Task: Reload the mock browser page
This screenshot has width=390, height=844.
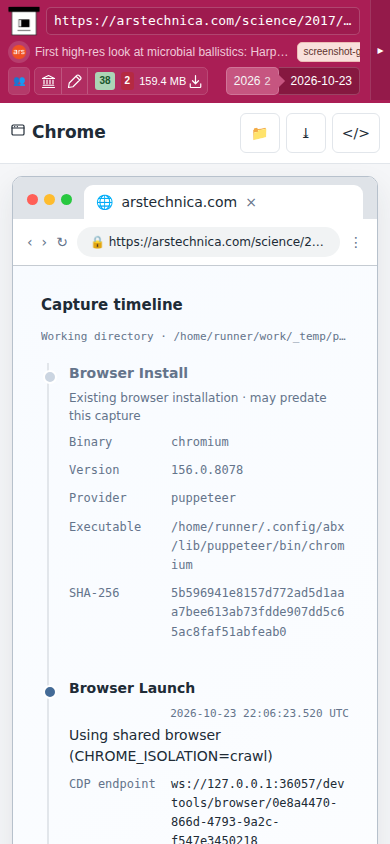Action: tap(62, 242)
